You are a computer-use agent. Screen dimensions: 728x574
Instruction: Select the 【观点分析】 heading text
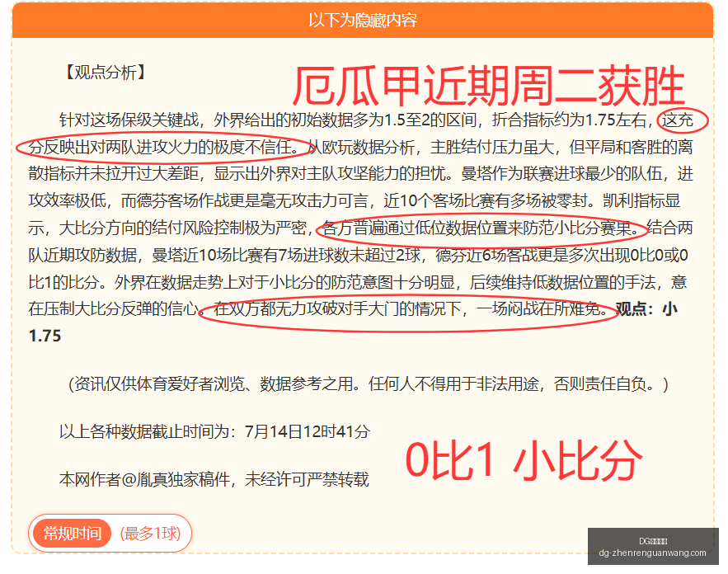pyautogui.click(x=106, y=73)
